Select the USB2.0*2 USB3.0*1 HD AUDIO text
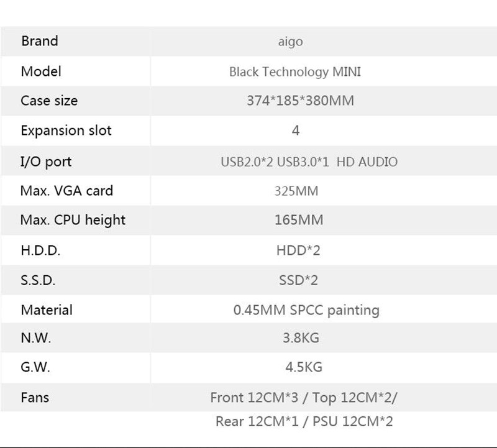The width and height of the screenshot is (497, 448). coord(309,162)
